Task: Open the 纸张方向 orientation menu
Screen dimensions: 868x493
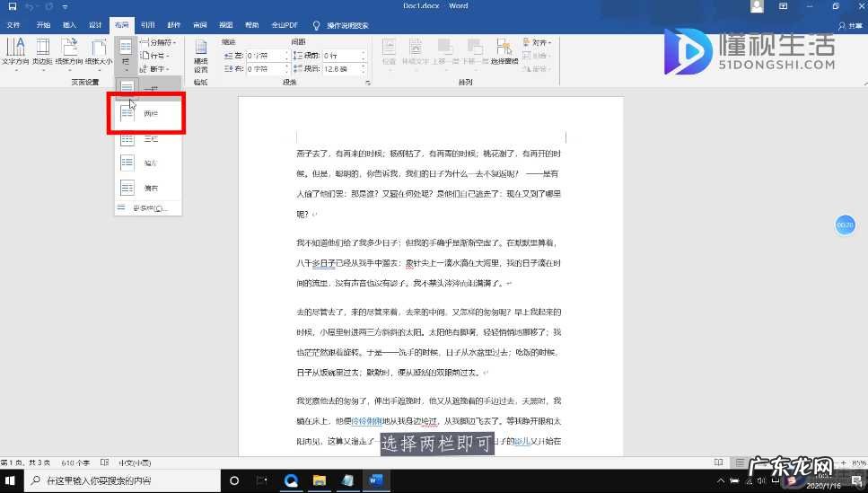Action: coord(69,54)
